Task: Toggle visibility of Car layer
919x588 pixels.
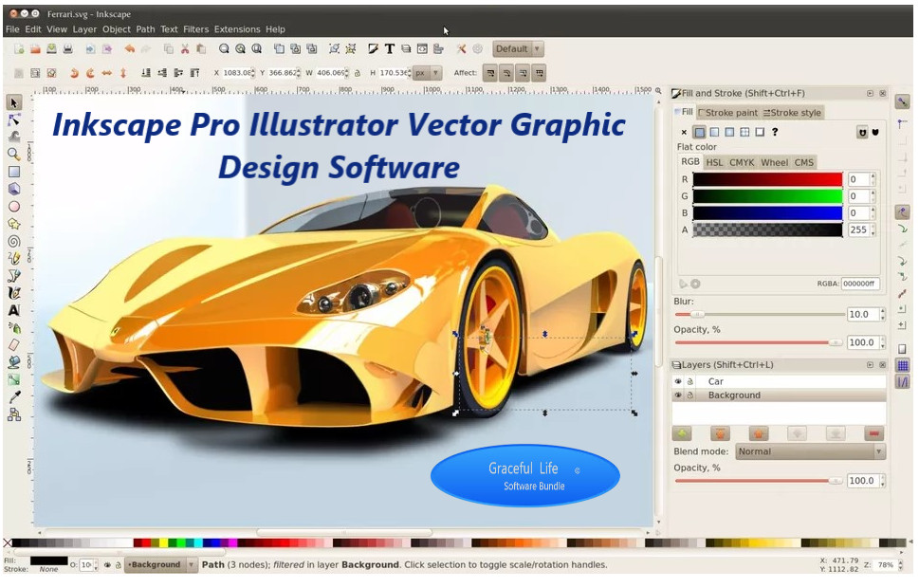Action: tap(678, 381)
